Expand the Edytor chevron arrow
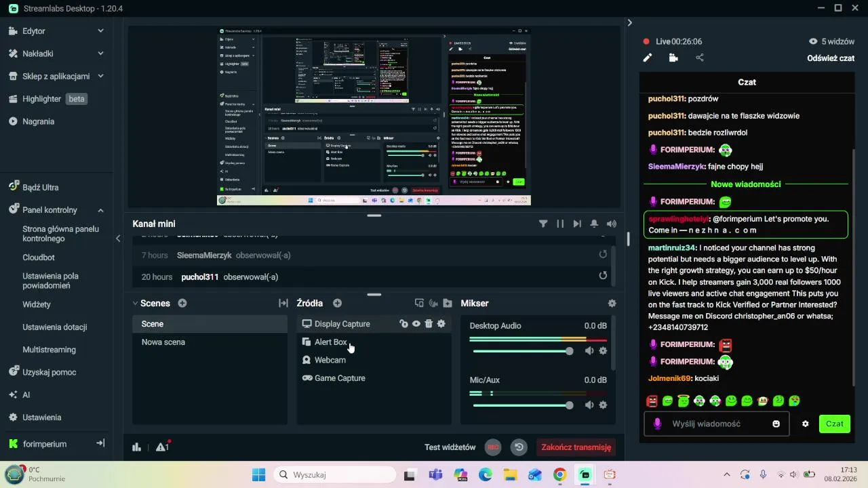 coord(100,30)
